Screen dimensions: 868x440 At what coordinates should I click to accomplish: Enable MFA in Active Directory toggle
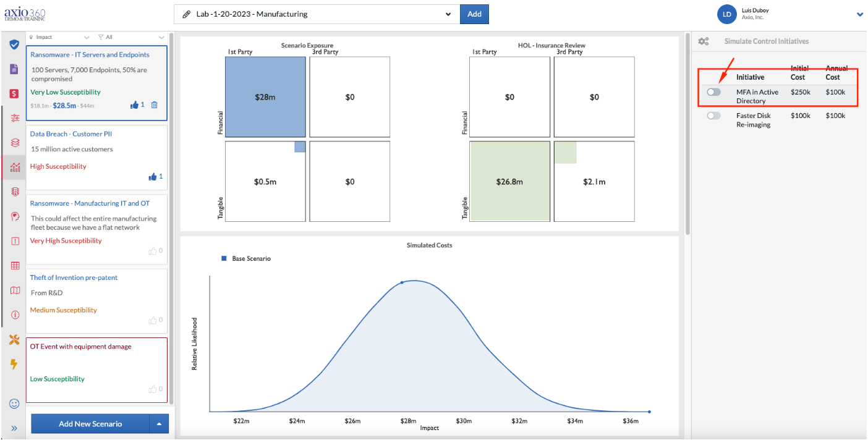(714, 92)
